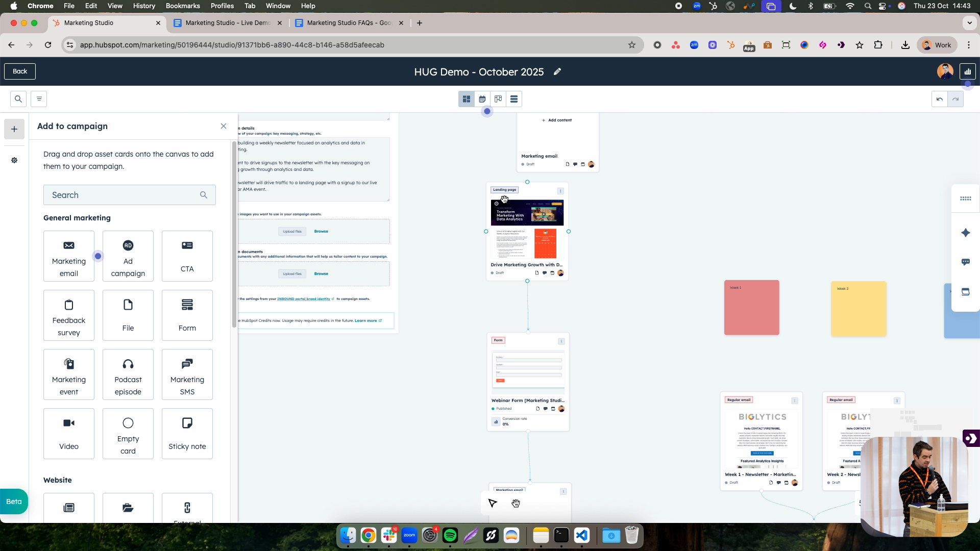The width and height of the screenshot is (980, 551).
Task: Select the Sticky note asset card
Action: point(187,434)
